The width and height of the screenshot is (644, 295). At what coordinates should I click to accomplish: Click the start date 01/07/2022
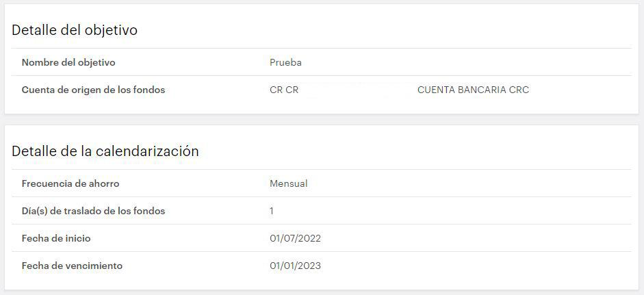pos(295,238)
